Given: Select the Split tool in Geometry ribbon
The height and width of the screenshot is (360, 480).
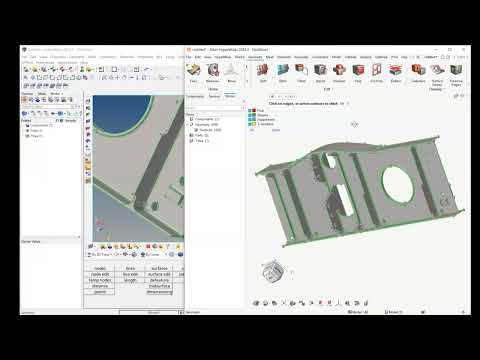Looking at the screenshot, I should pyautogui.click(x=263, y=73).
